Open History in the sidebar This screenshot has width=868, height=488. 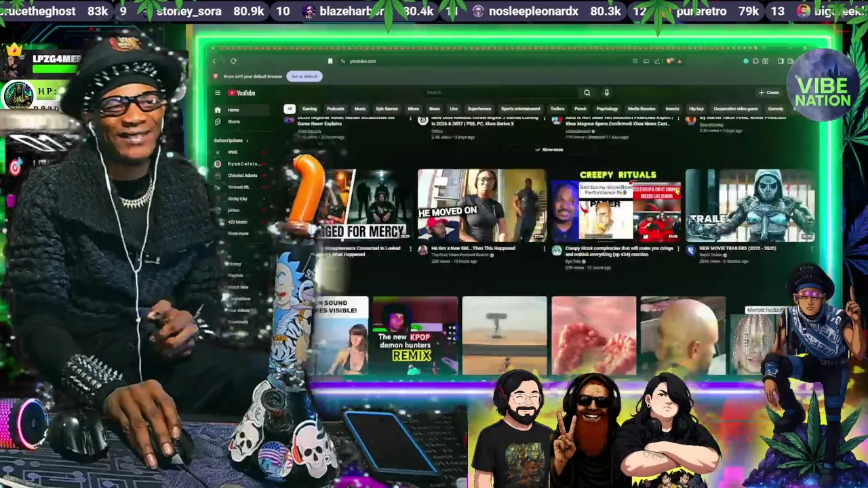tap(235, 264)
